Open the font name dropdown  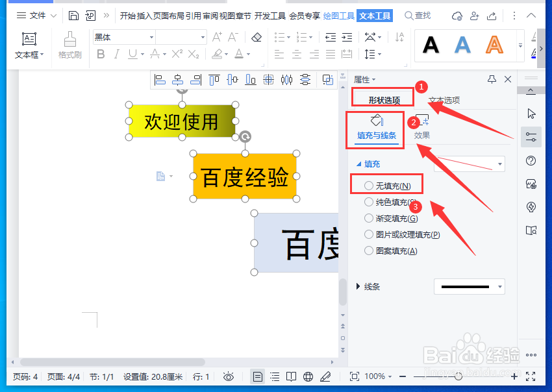coord(151,37)
